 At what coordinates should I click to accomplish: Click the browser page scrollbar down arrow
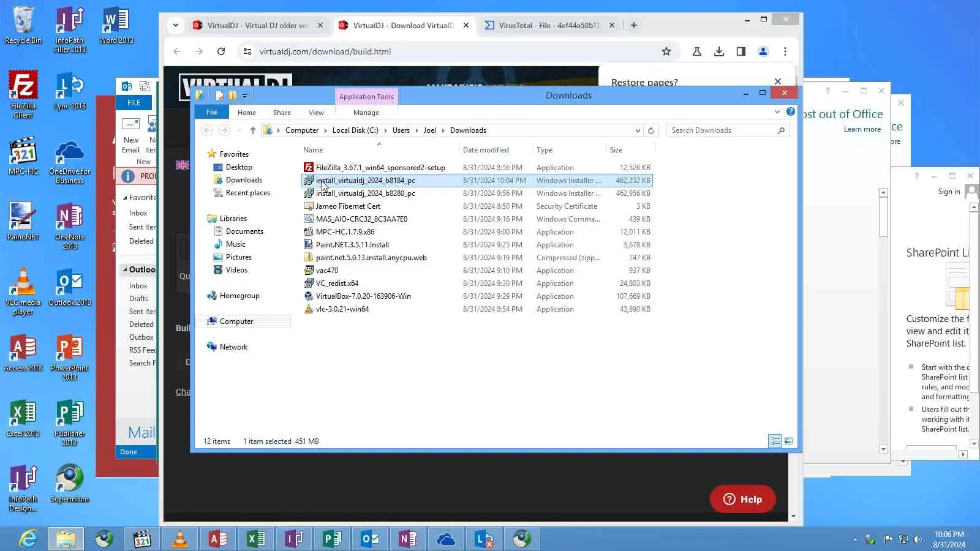coord(793,516)
